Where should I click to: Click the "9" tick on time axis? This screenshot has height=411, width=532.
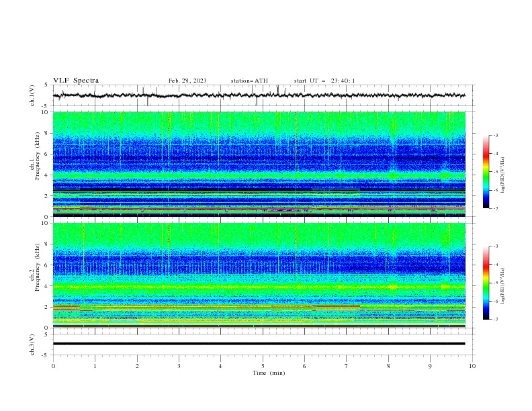point(430,366)
